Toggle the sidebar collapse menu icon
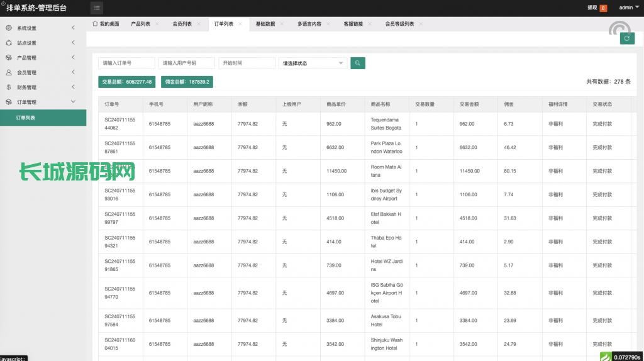 click(x=97, y=8)
